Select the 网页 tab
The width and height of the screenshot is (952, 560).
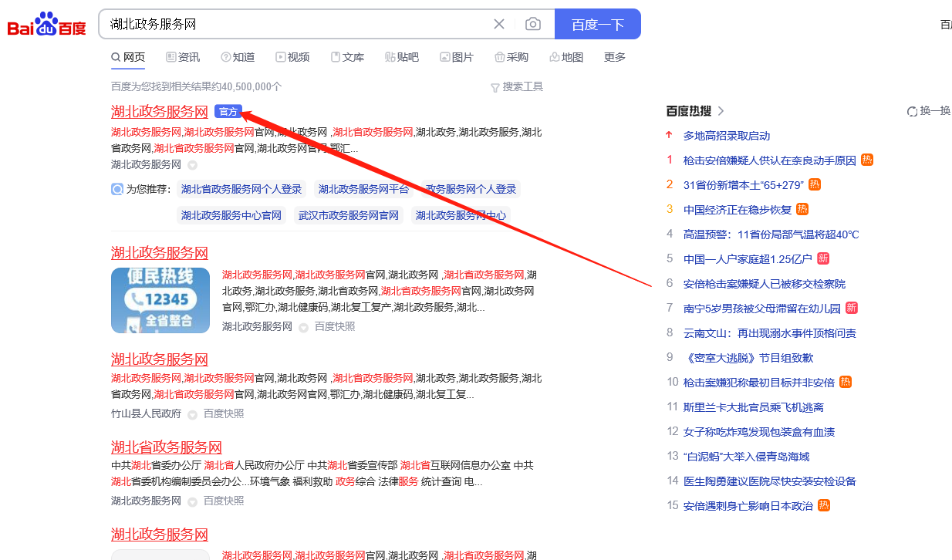(x=128, y=57)
